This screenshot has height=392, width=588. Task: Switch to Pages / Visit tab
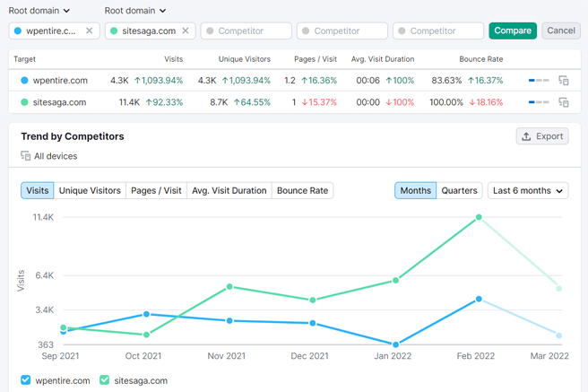[156, 190]
